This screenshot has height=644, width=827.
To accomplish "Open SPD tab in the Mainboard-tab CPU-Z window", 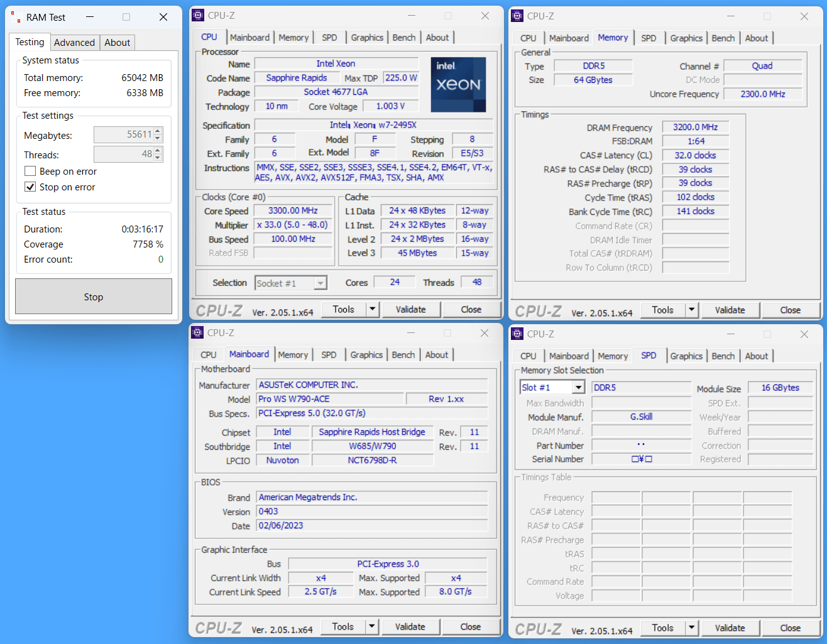I will 329,355.
